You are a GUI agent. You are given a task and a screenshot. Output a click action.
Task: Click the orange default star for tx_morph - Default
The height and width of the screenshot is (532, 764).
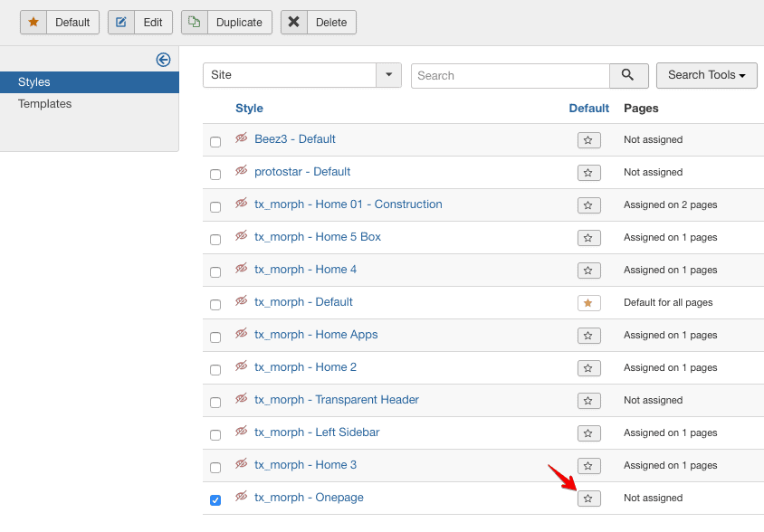(588, 303)
